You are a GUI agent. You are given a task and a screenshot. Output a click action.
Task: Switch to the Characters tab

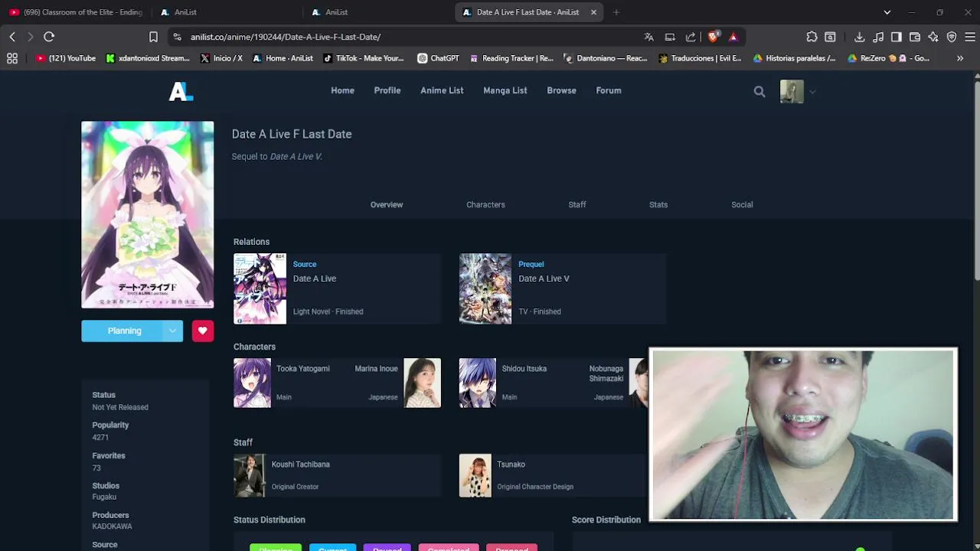click(x=485, y=204)
